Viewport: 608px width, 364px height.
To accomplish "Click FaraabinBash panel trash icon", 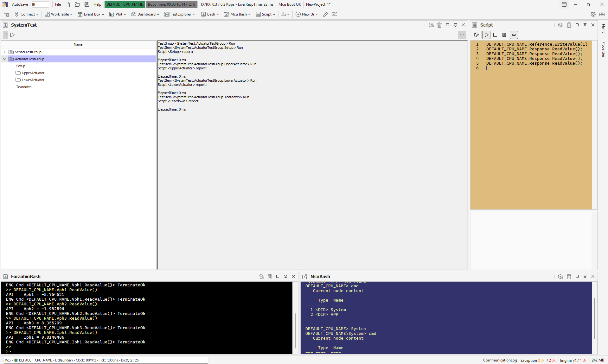I will pyautogui.click(x=270, y=277).
